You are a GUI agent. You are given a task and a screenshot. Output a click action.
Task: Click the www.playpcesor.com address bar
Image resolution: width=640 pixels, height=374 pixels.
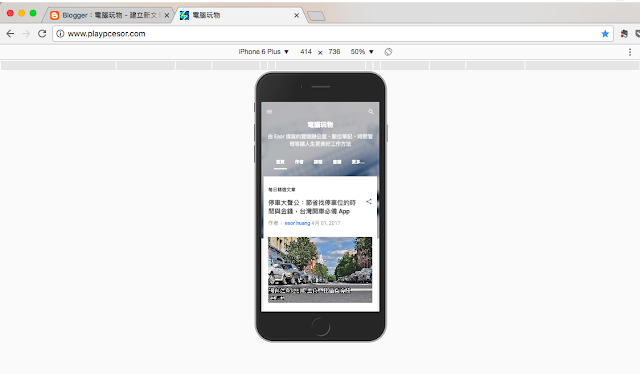coord(333,33)
